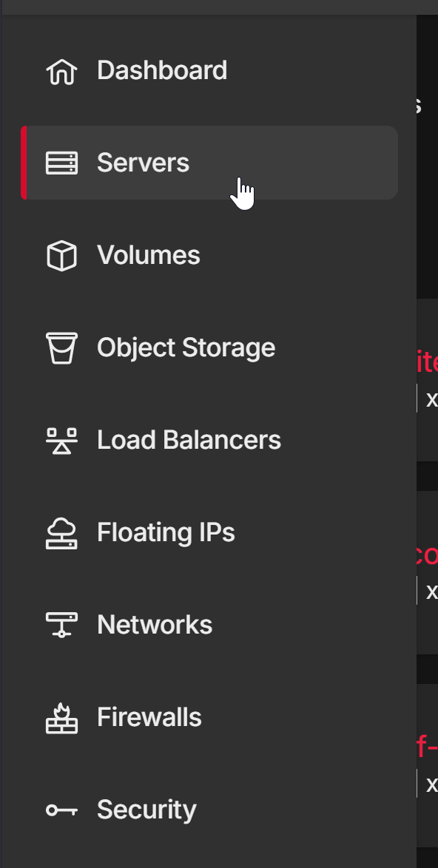
Task: Open Networks via its network icon
Action: [61, 625]
